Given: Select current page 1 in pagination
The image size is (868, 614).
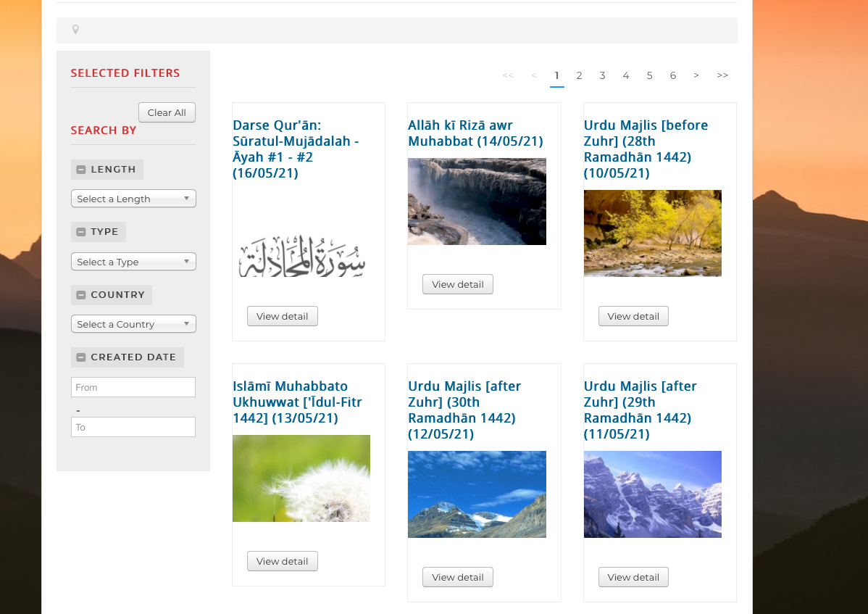Looking at the screenshot, I should pyautogui.click(x=557, y=76).
